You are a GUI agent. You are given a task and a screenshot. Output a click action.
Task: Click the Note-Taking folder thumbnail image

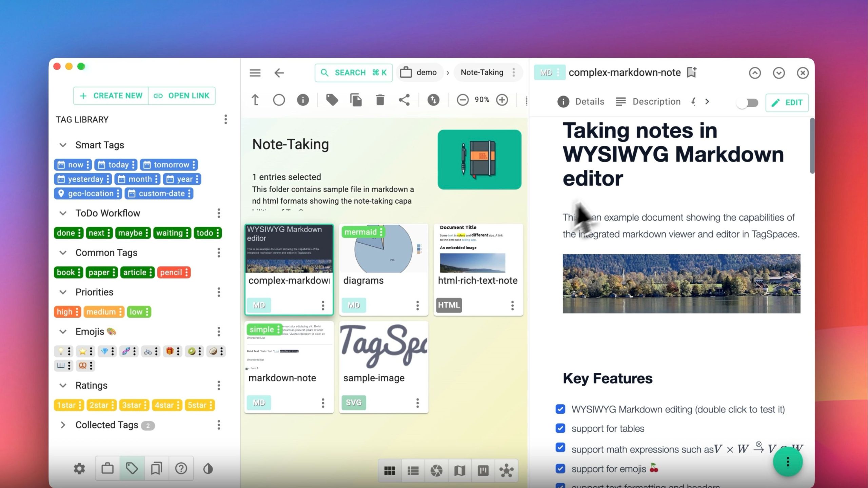click(x=479, y=160)
